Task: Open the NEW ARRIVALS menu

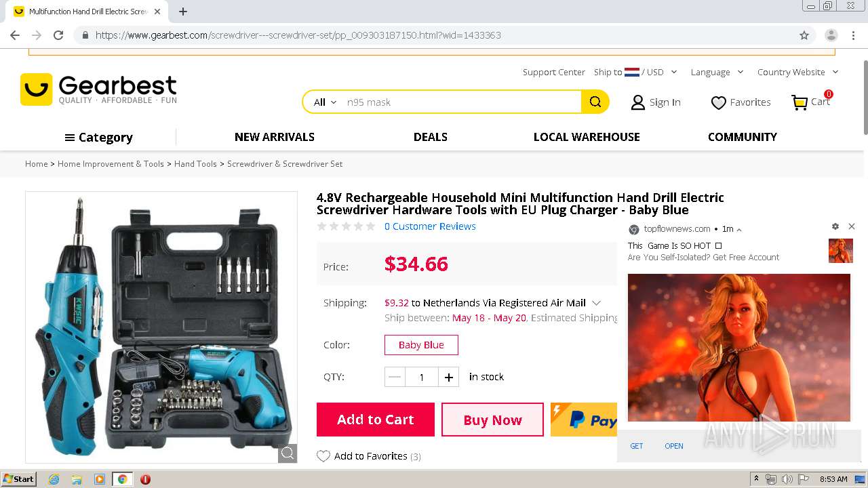Action: [275, 137]
